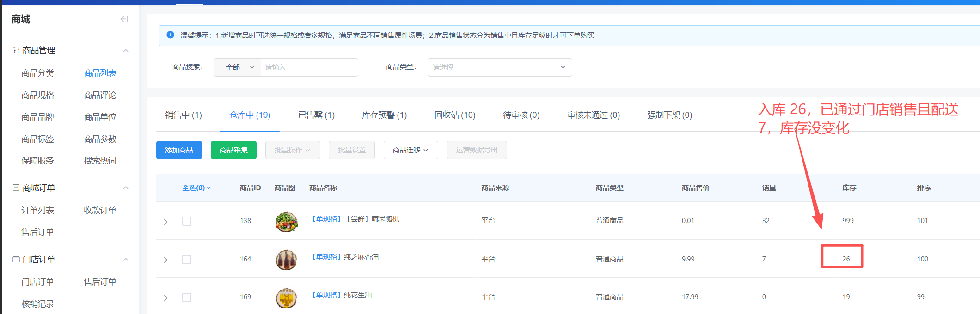Open 全选 dropdown in table header
The width and height of the screenshot is (980, 314).
196,188
